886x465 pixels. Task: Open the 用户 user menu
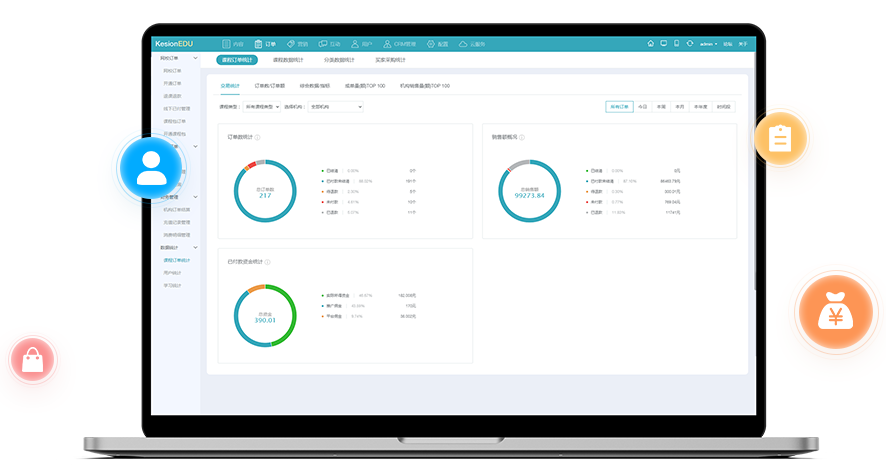[363, 44]
